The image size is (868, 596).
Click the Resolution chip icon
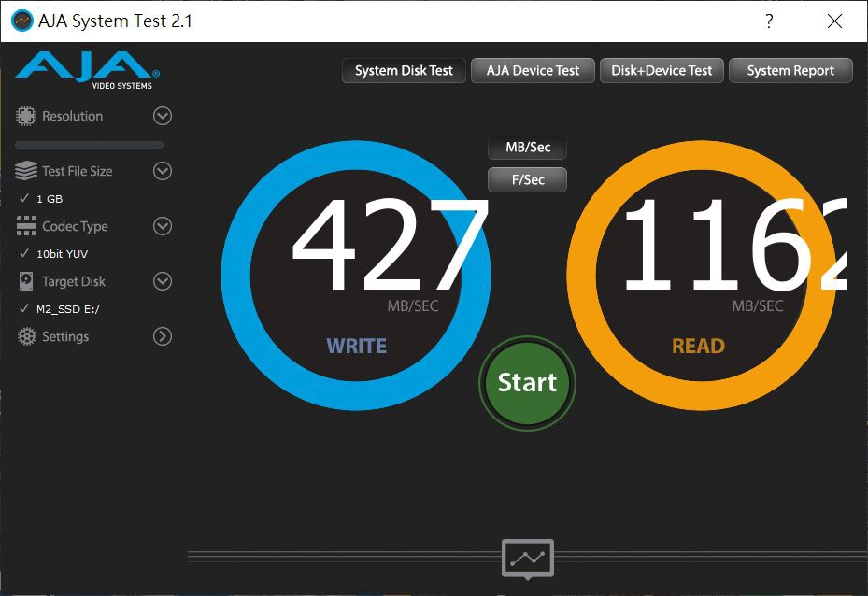[26, 116]
